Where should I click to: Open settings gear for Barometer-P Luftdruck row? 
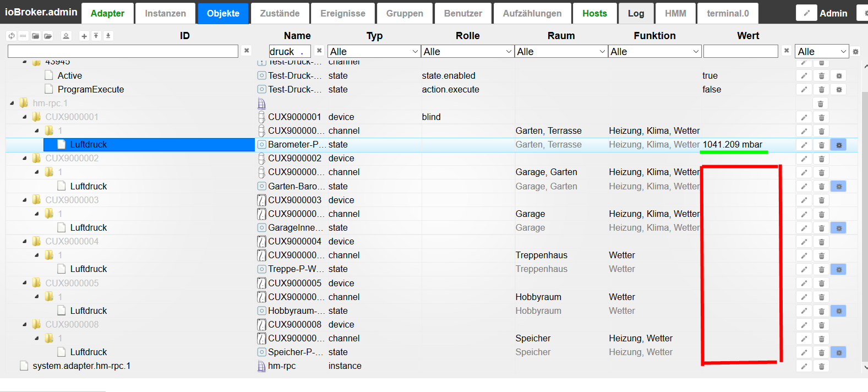[x=839, y=145]
